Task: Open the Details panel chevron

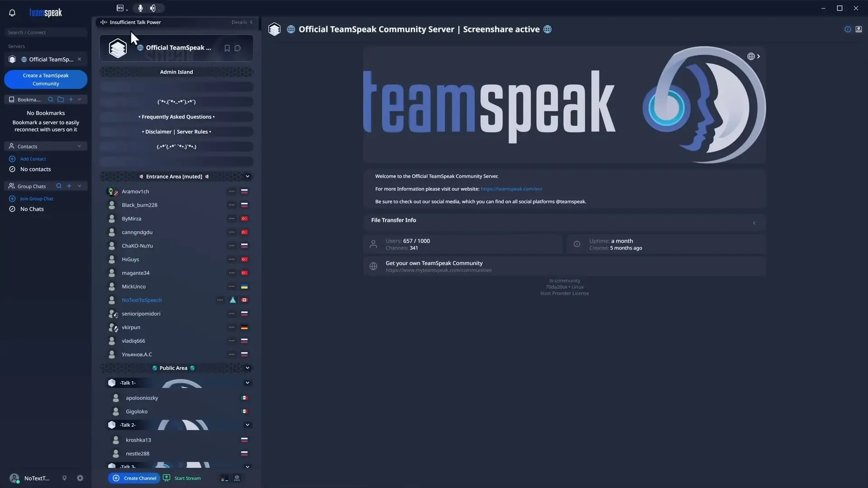Action: [251, 22]
